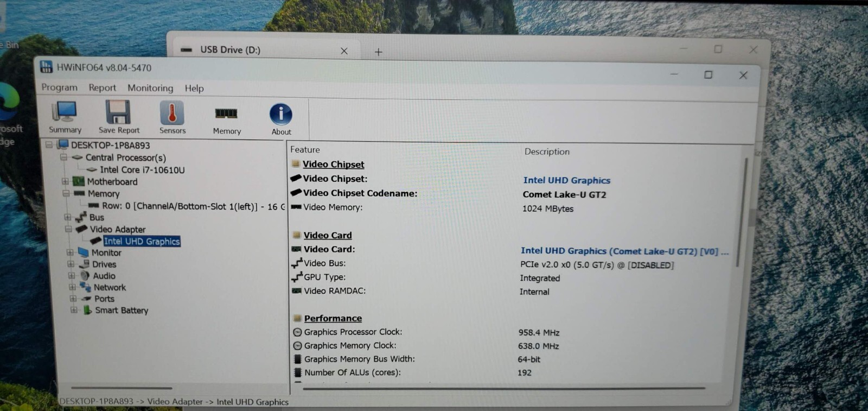
Task: Expand the Network tree node
Action: tap(72, 287)
